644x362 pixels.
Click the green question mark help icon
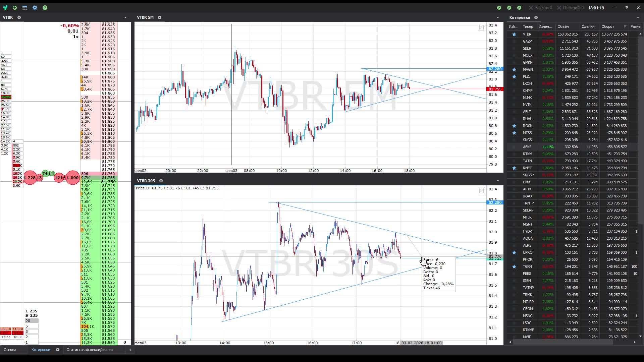click(x=45, y=8)
